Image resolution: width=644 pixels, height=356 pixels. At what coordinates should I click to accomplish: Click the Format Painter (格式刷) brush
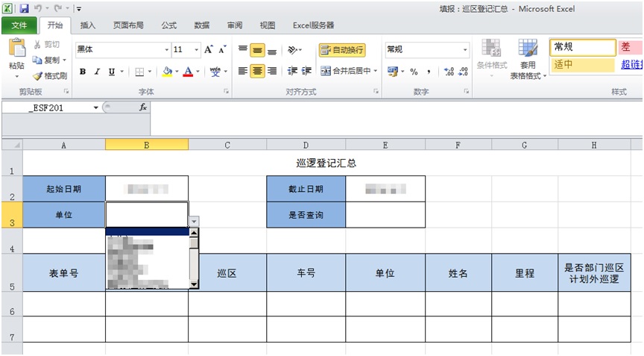click(37, 76)
